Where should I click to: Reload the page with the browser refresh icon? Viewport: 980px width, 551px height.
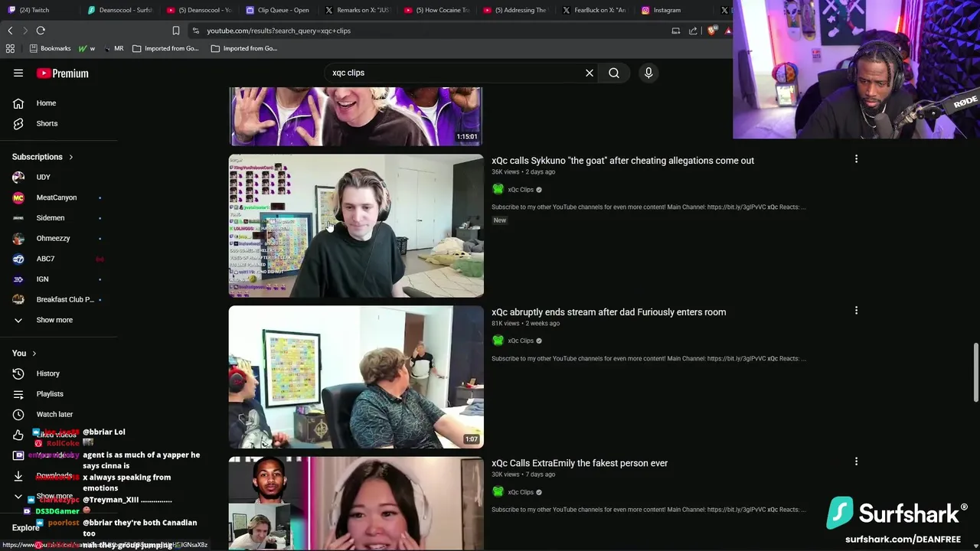point(41,31)
